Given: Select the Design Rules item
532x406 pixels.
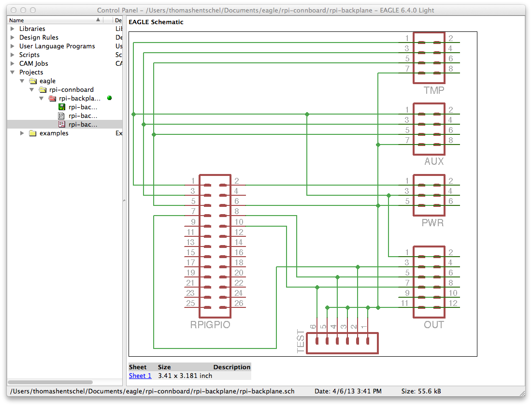Looking at the screenshot, I should point(39,37).
